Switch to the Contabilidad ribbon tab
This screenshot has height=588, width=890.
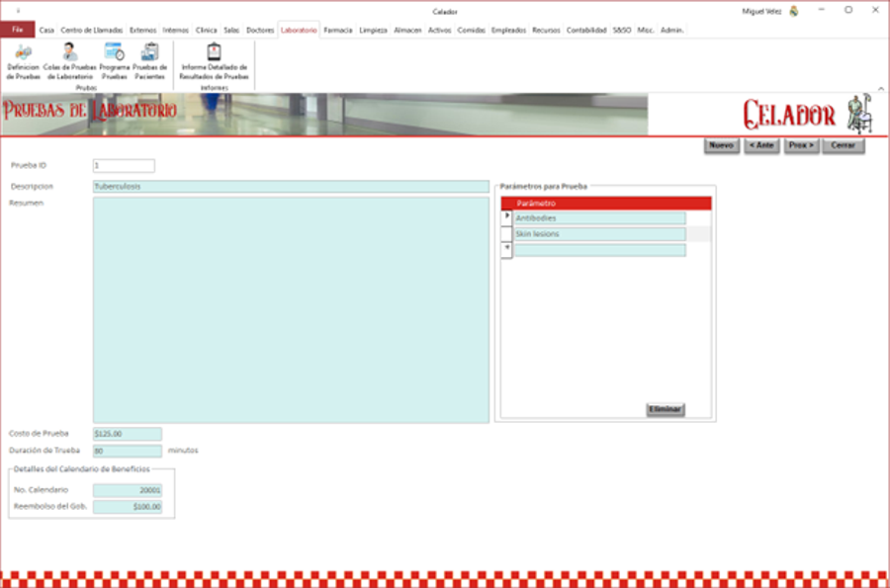point(585,31)
